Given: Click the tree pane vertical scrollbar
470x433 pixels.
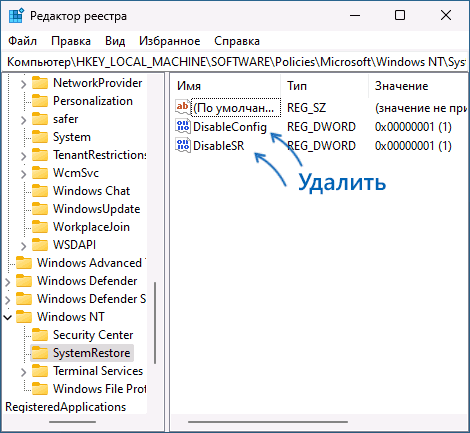Looking at the screenshot, I should 155,323.
